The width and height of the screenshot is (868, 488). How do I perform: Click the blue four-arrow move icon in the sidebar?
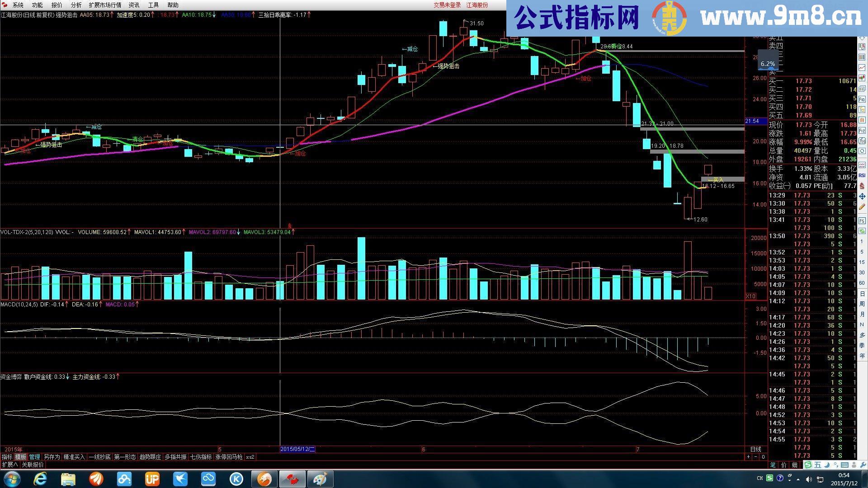[862, 196]
